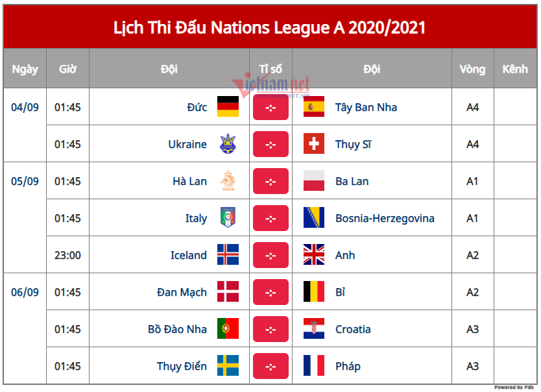Open the Bosnia-Herzegovina team link
This screenshot has height=392, width=541.
click(x=385, y=218)
